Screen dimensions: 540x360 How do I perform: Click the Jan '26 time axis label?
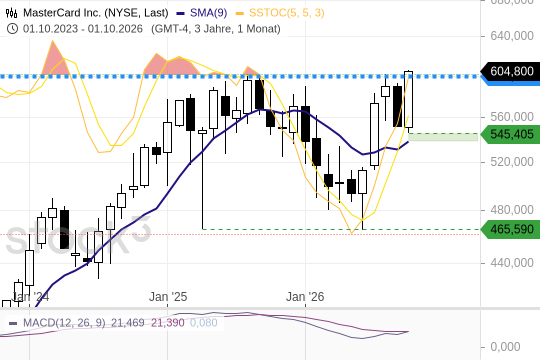pos(305,297)
